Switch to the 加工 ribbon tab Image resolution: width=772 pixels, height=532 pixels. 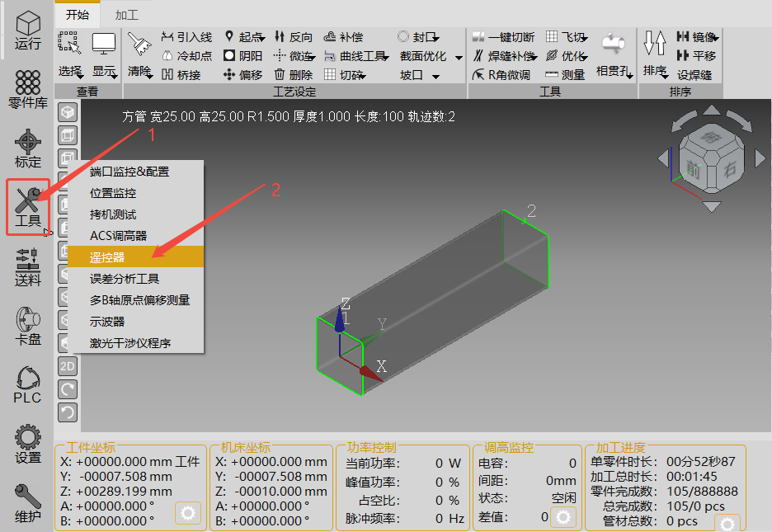126,15
